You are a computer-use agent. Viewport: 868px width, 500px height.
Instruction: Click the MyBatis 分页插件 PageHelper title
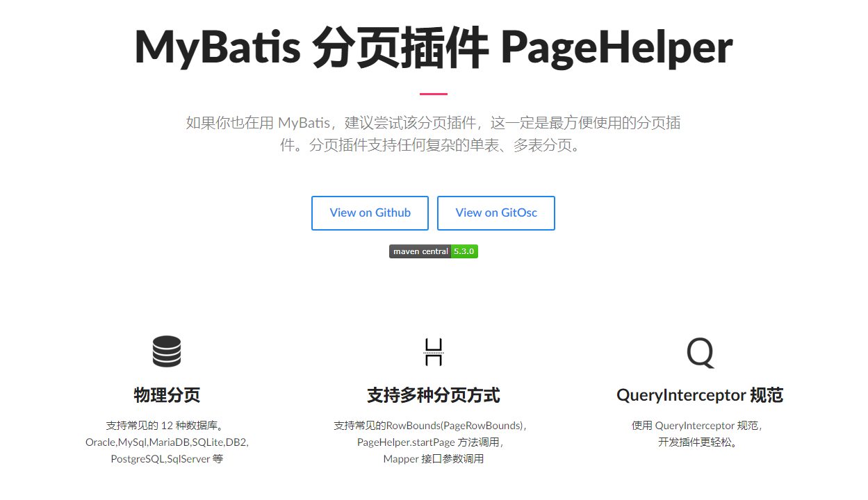(x=433, y=47)
